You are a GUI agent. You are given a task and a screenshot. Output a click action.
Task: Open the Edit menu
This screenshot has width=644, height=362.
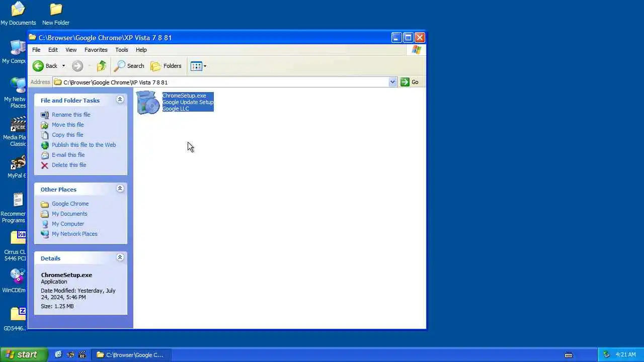click(x=53, y=50)
